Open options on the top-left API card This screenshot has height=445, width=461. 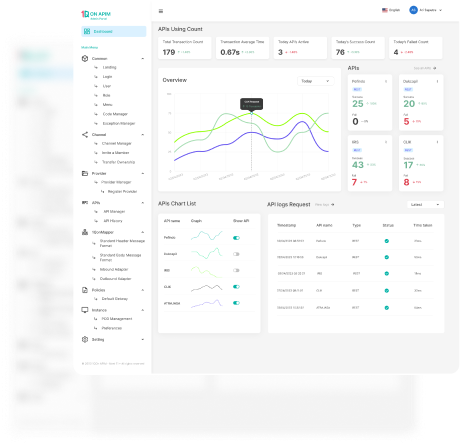coord(386,81)
